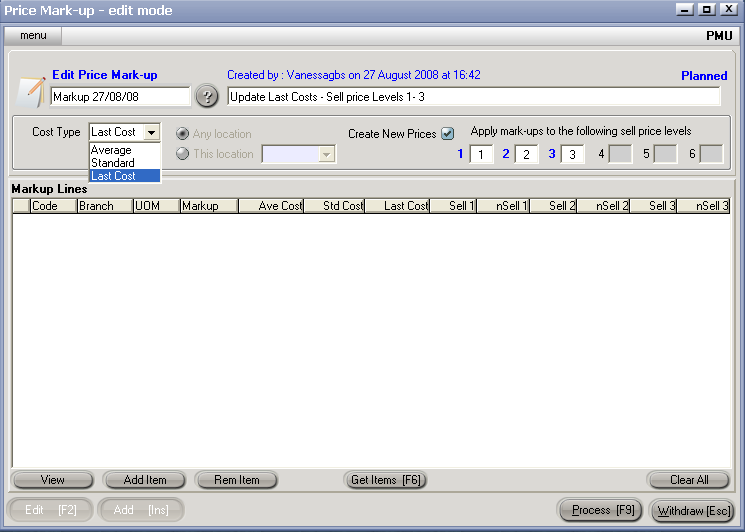The image size is (745, 532).
Task: Click the Markup Lines heading
Action: click(49, 189)
